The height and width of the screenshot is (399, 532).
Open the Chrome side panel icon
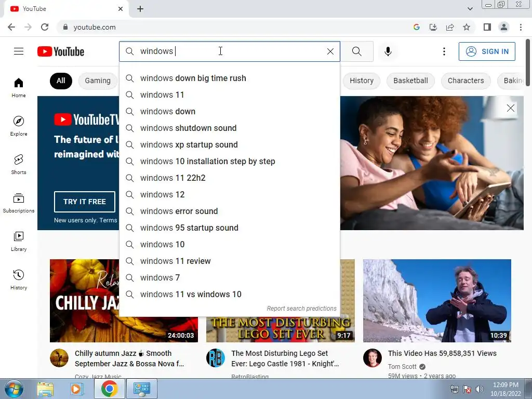pyautogui.click(x=487, y=27)
